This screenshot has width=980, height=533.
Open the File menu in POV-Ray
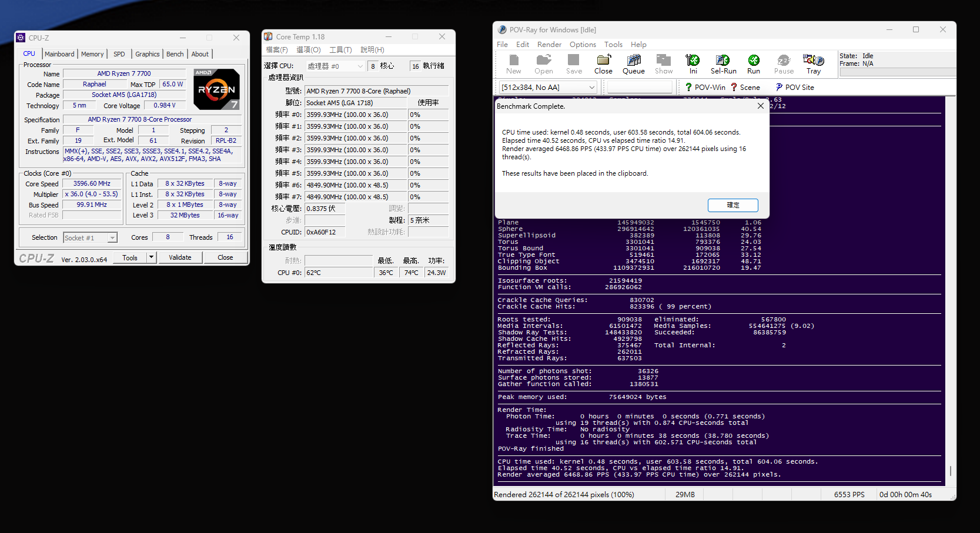[x=502, y=44]
